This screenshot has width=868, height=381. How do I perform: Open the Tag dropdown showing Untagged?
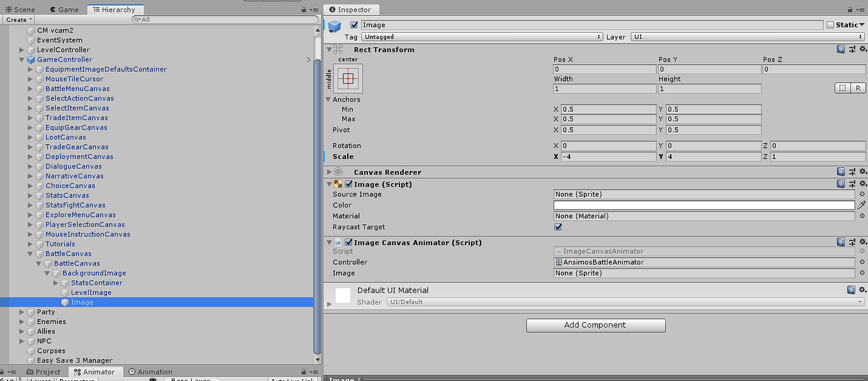(x=480, y=36)
